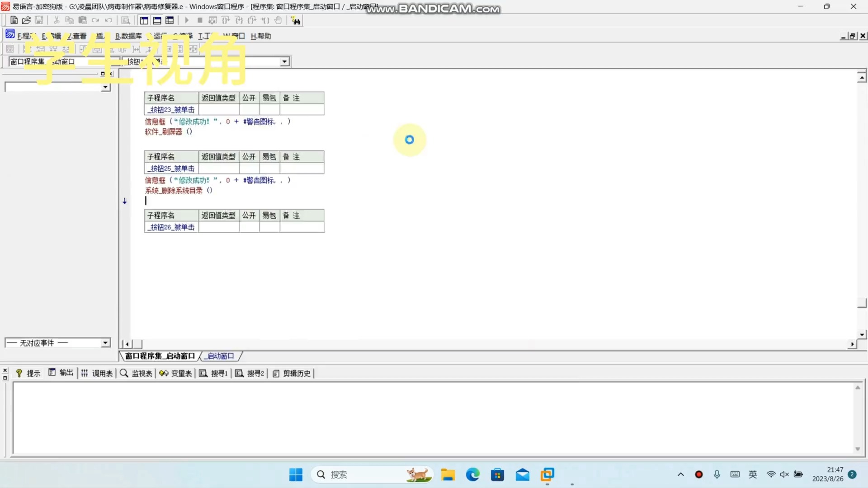The image size is (868, 488).
Task: Click the 公开 cell of _按钮23_被单击 row
Action: pos(249,110)
